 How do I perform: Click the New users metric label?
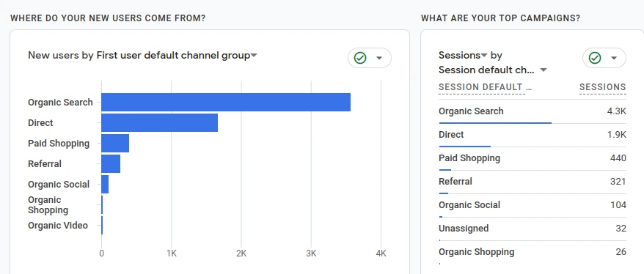pos(53,56)
